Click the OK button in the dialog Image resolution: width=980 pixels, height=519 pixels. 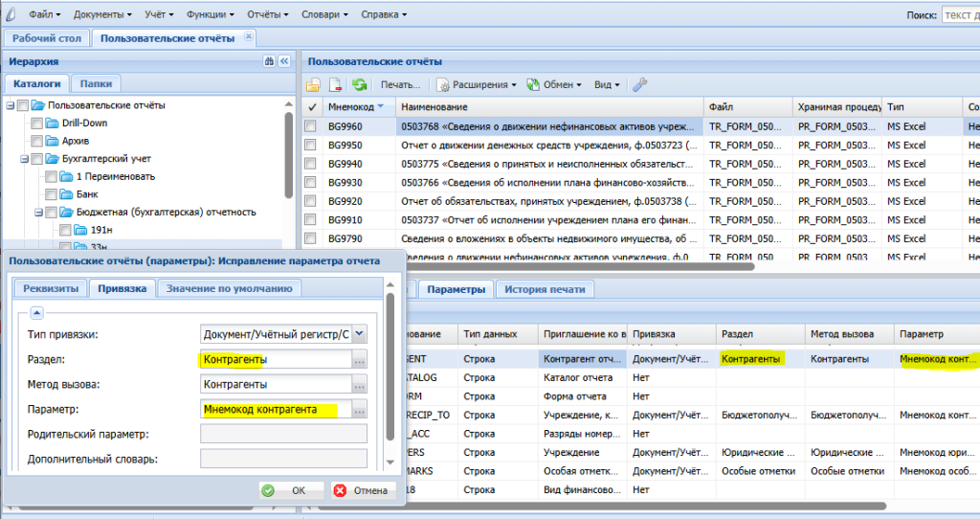click(291, 490)
